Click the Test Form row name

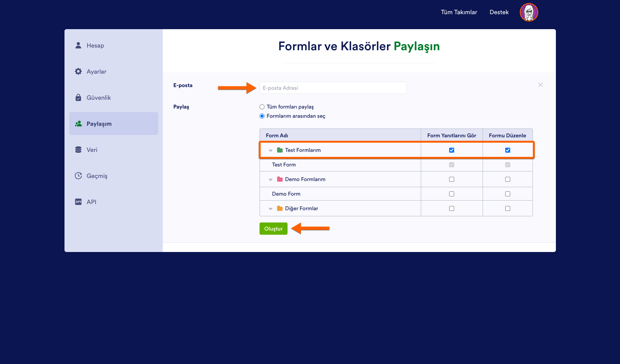(x=284, y=165)
